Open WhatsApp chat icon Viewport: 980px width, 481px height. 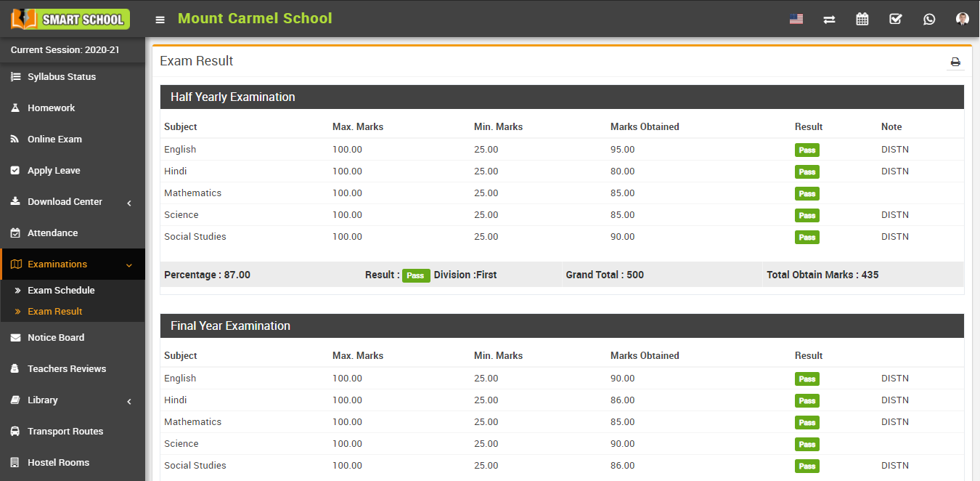click(x=929, y=19)
